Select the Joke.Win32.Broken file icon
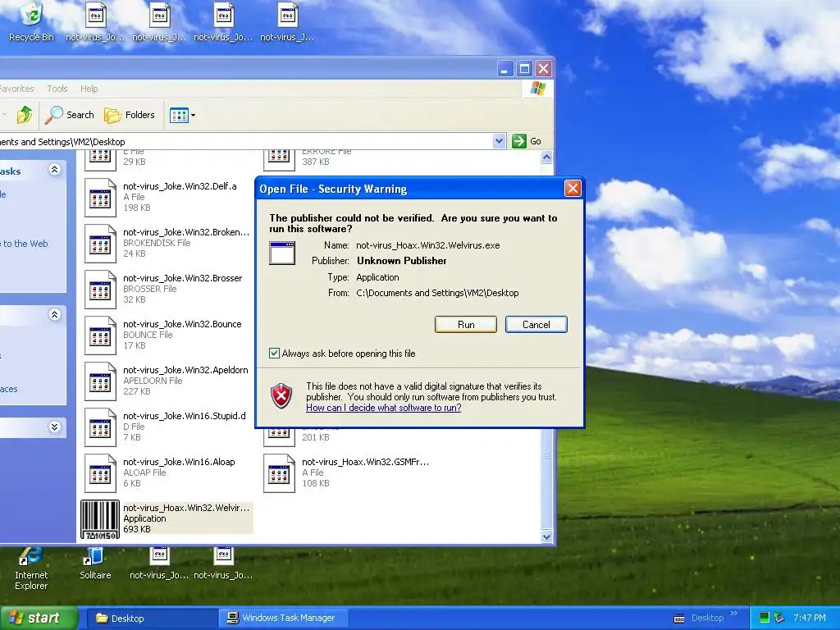The image size is (840, 630). (100, 243)
